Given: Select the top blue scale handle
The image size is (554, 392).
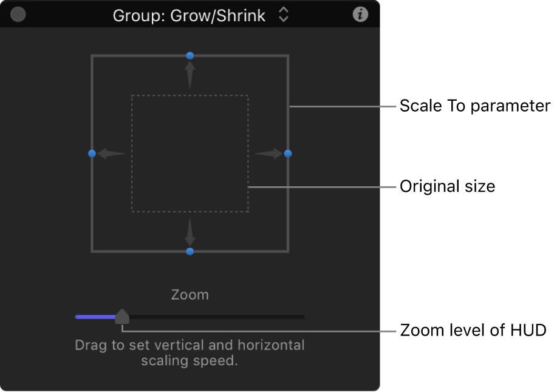Looking at the screenshot, I should pos(190,55).
